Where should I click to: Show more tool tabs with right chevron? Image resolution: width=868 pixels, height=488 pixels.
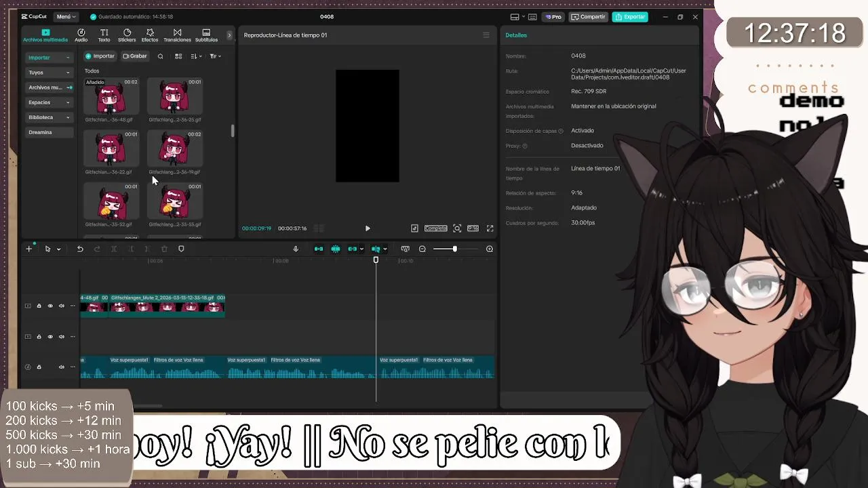point(229,35)
